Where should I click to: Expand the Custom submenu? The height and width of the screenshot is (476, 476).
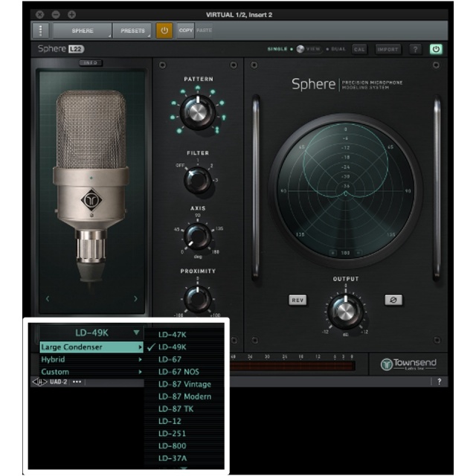(91, 372)
